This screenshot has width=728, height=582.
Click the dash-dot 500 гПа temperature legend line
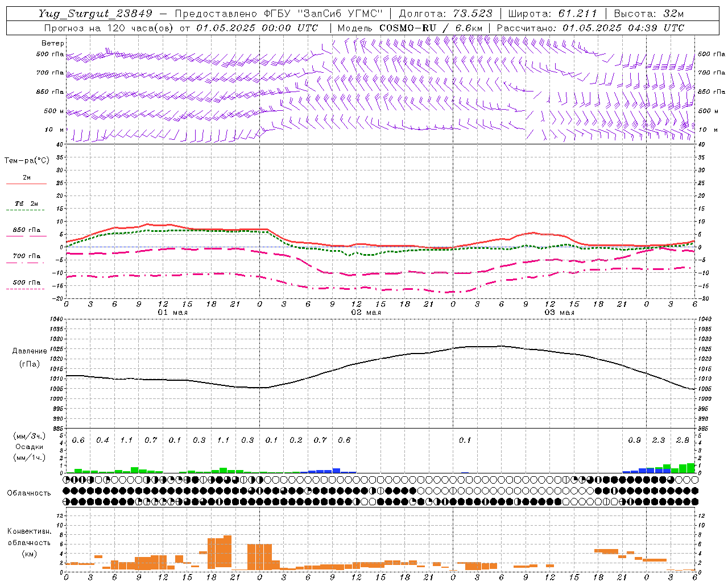point(25,289)
